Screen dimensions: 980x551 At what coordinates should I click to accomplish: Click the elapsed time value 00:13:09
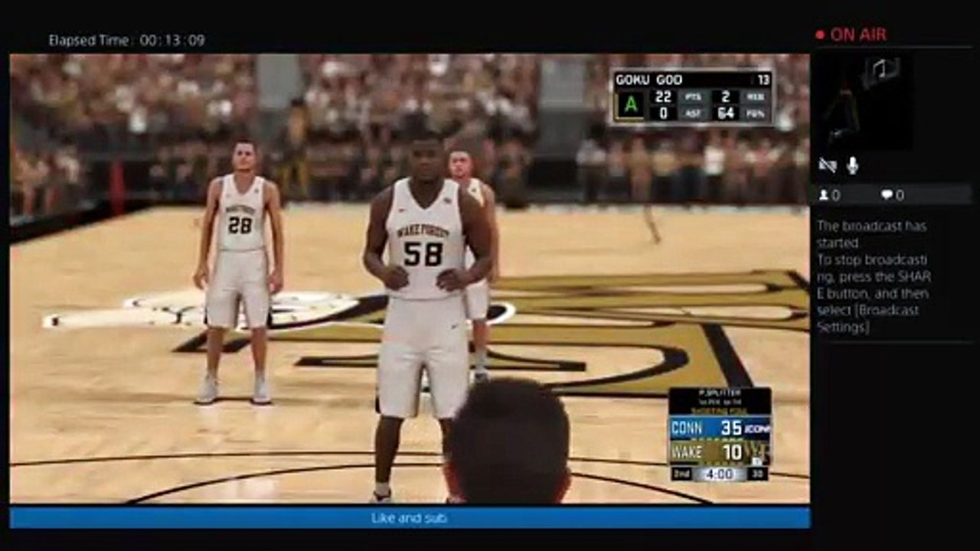point(172,41)
